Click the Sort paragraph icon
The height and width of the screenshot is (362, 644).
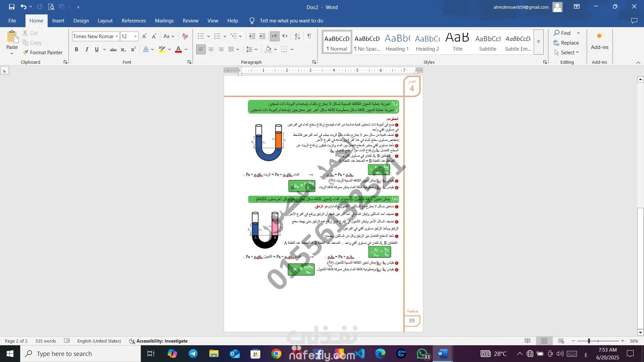297,36
